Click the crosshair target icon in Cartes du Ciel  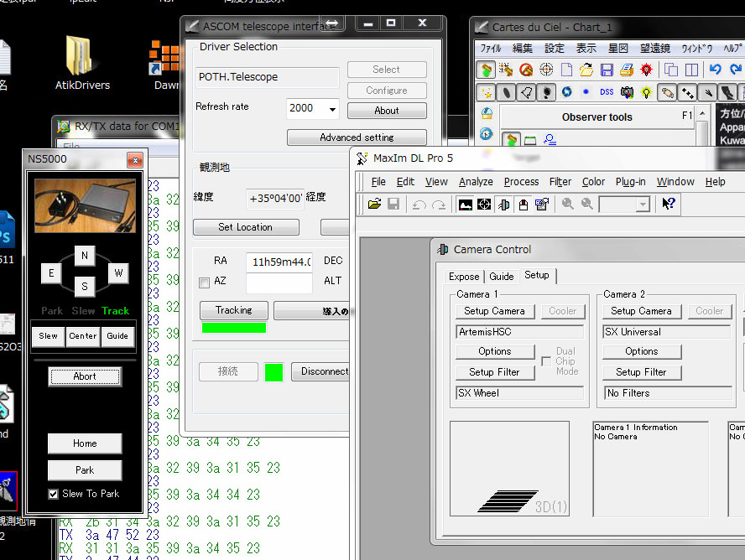pos(546,70)
